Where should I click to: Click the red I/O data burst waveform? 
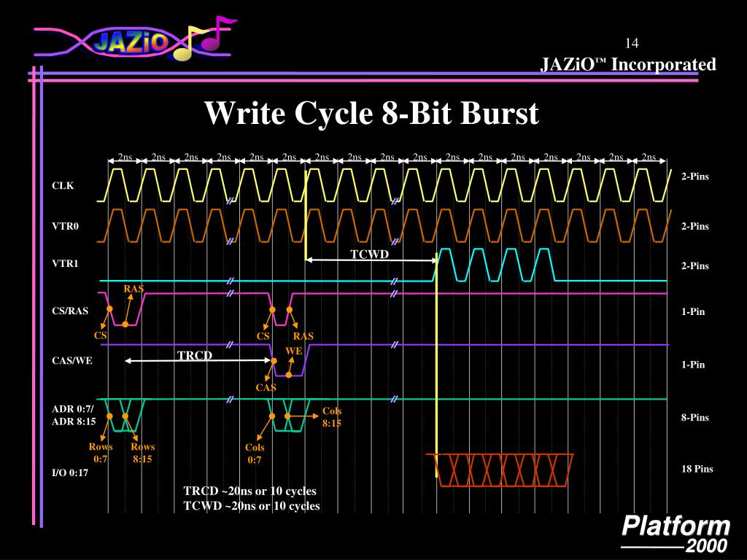[x=500, y=470]
